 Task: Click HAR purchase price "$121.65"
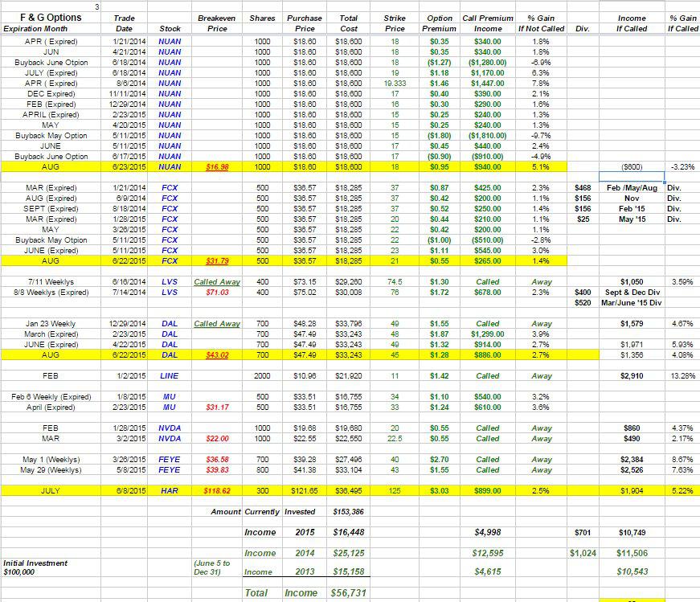[305, 491]
